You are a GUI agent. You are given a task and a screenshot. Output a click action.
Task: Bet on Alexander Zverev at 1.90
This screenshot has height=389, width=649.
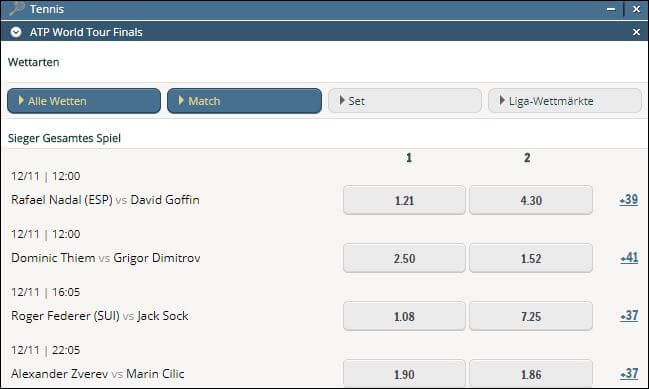[404, 374]
